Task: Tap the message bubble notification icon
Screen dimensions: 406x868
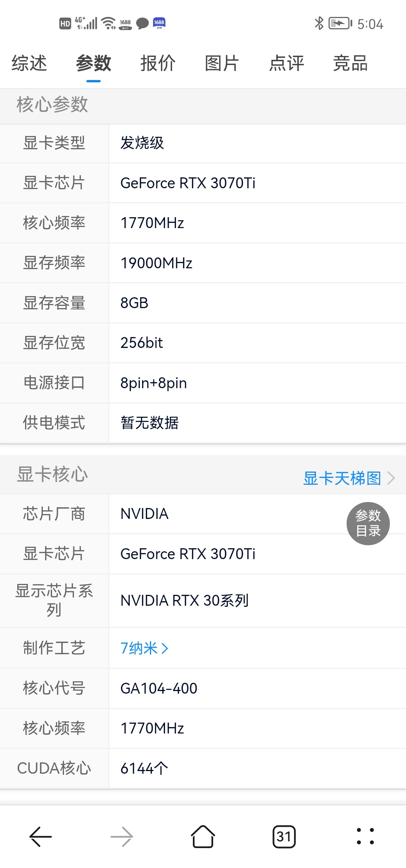Action: click(x=142, y=23)
